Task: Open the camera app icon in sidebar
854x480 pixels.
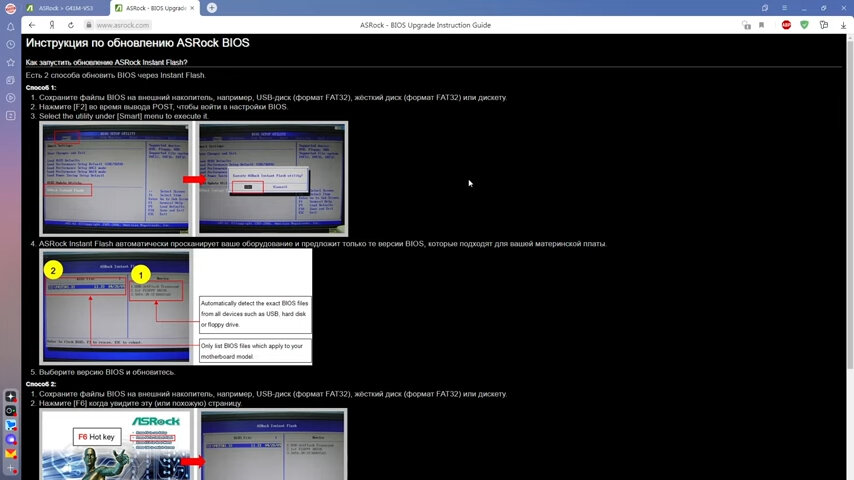Action: click(10, 411)
